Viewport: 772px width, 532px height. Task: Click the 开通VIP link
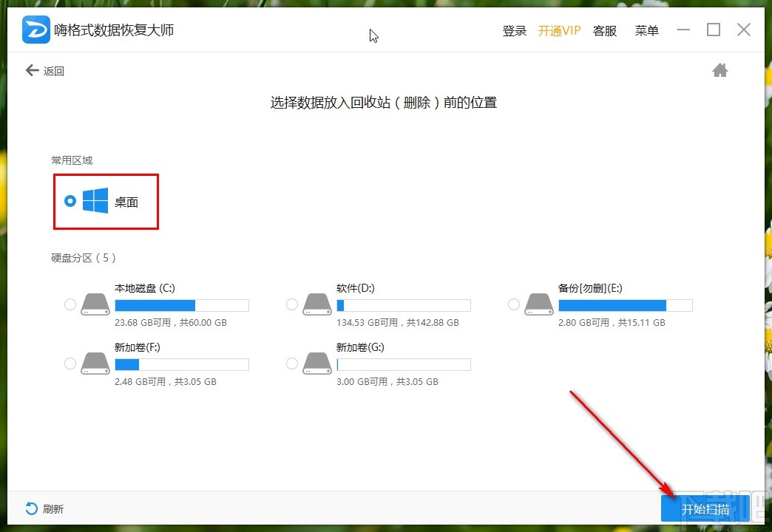point(560,30)
